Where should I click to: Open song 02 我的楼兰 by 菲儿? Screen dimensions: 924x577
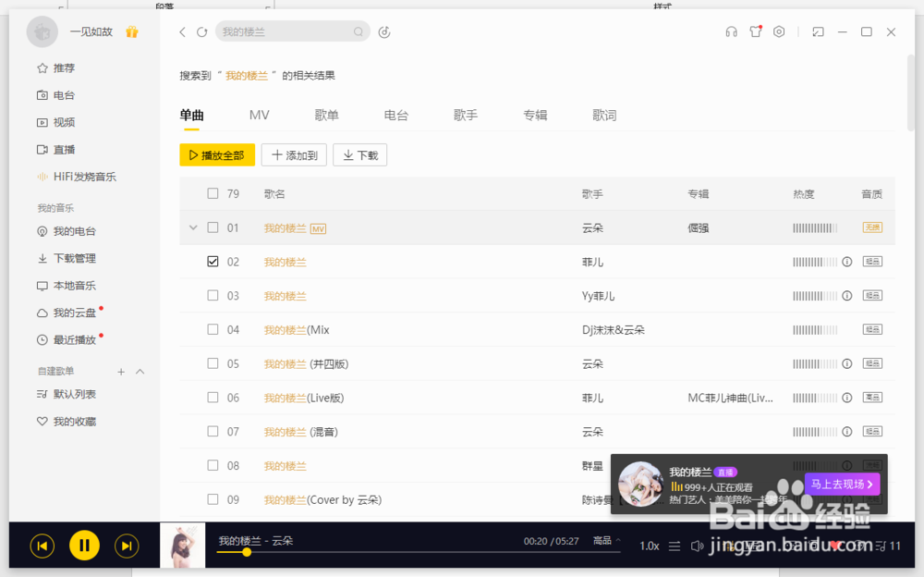tap(286, 262)
